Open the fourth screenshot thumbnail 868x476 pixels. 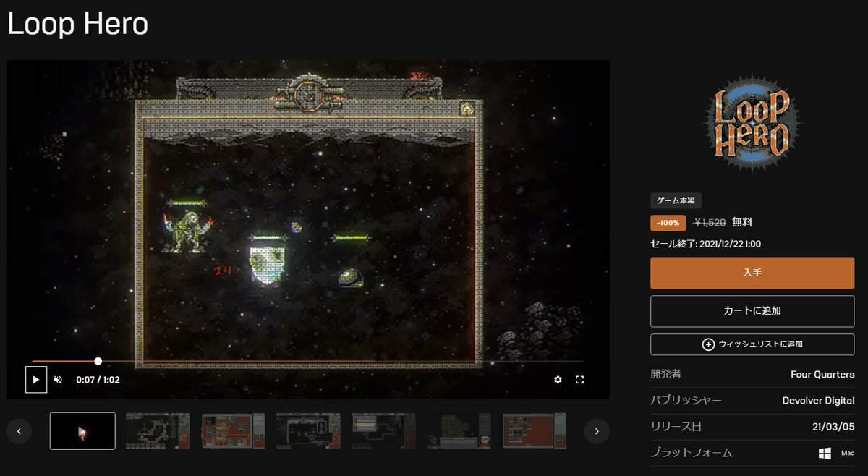(308, 431)
